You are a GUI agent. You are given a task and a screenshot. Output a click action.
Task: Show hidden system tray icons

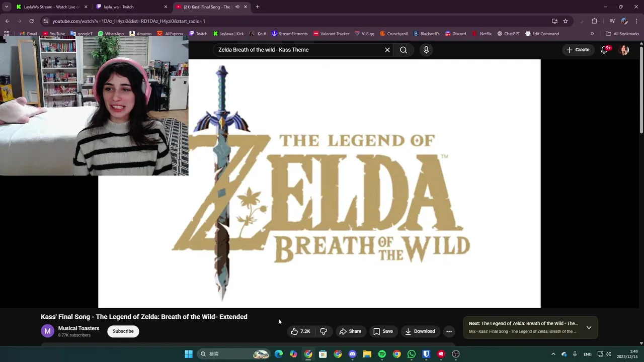pos(553,354)
